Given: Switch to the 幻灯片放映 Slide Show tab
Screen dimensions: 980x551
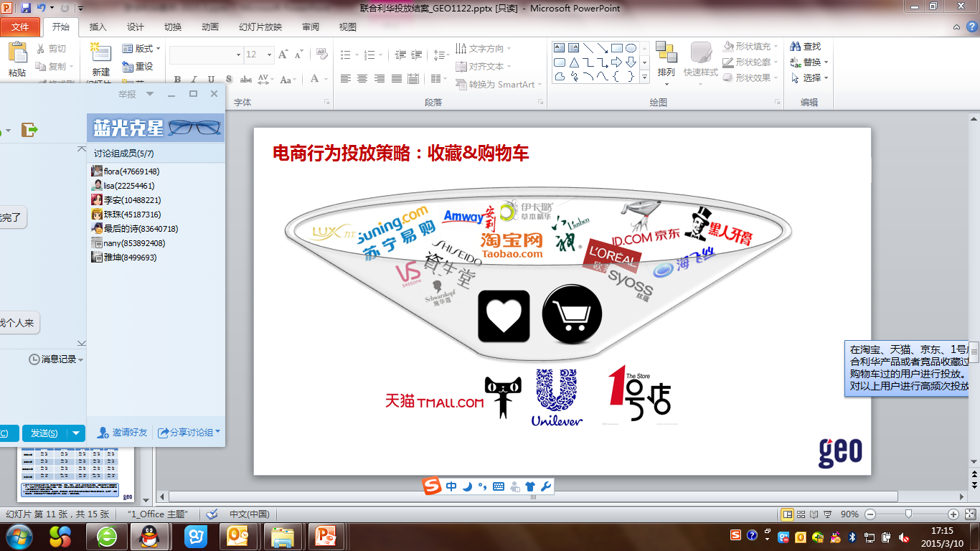Looking at the screenshot, I should click(x=260, y=27).
